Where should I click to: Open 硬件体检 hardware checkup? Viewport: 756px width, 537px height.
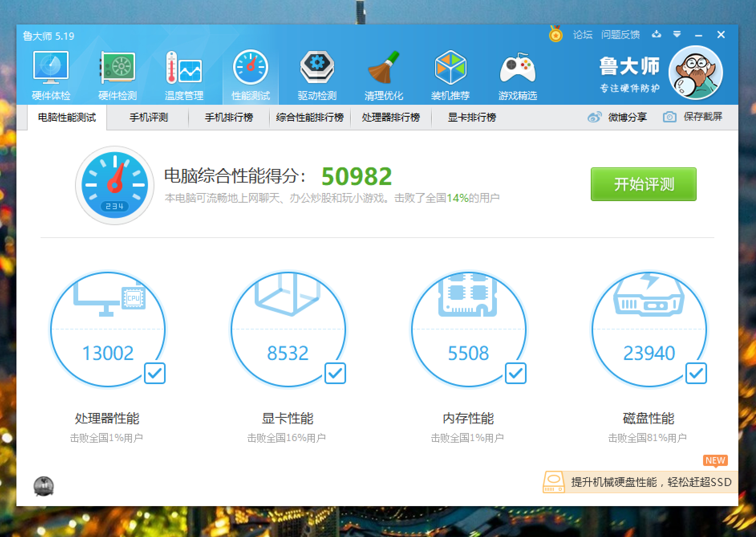(x=51, y=75)
